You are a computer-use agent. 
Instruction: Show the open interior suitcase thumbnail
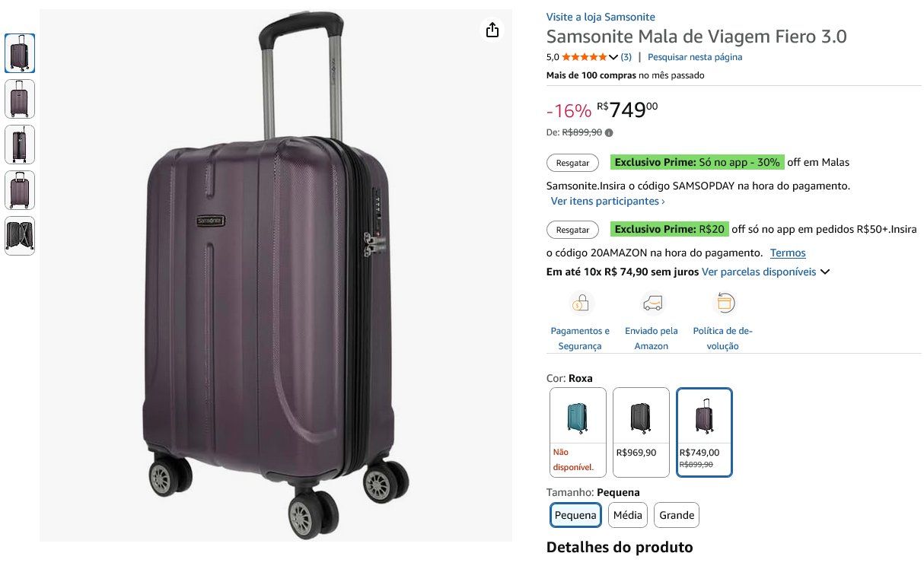pyautogui.click(x=20, y=236)
